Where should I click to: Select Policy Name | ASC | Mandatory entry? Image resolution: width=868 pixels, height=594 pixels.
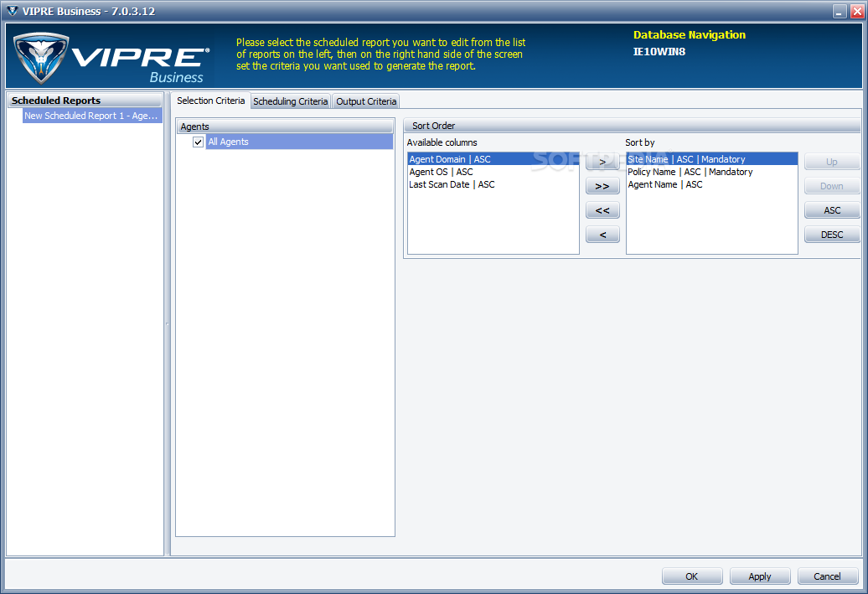pyautogui.click(x=712, y=172)
